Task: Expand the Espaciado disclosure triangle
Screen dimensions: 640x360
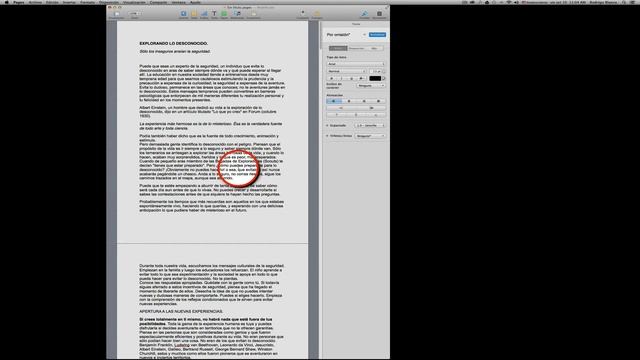Action: click(x=327, y=125)
